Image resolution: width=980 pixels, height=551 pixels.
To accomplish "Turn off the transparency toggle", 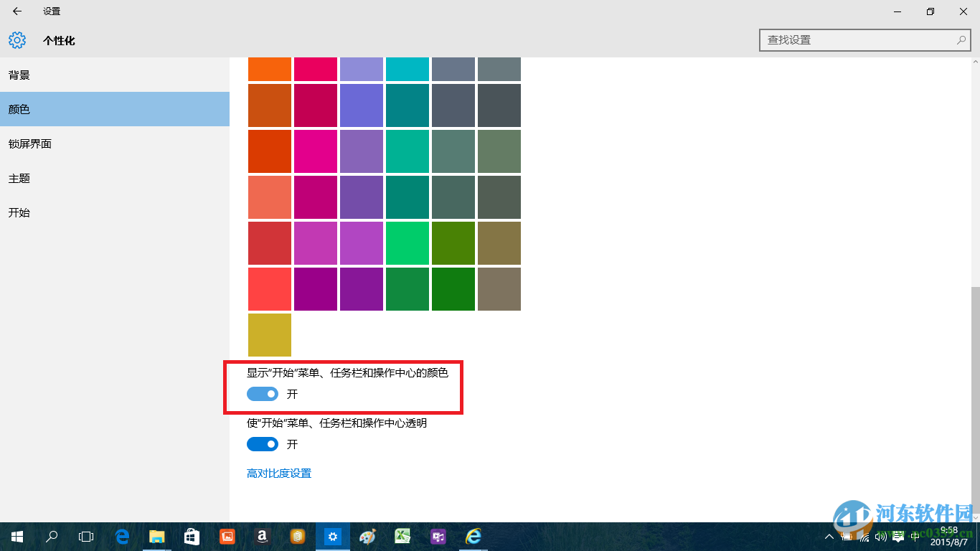I will pyautogui.click(x=263, y=443).
